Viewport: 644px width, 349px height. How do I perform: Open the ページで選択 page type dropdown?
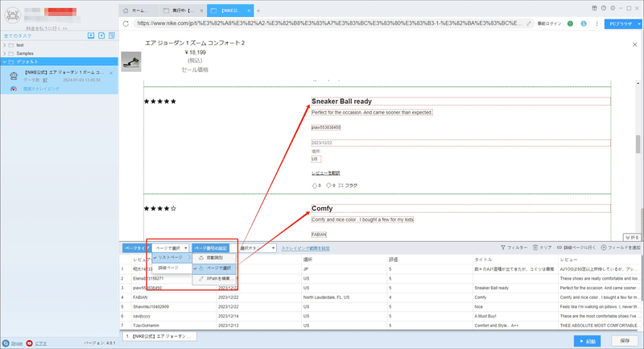pos(171,248)
